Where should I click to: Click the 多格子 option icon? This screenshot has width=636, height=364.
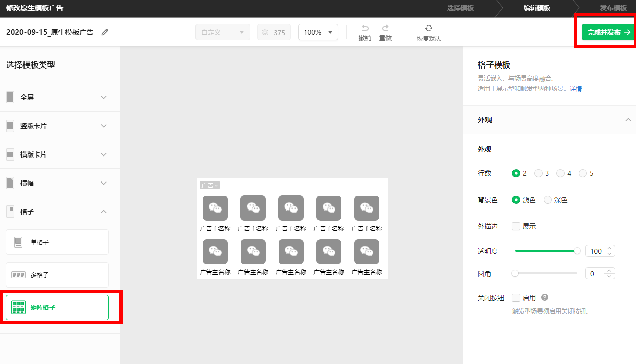coord(18,275)
